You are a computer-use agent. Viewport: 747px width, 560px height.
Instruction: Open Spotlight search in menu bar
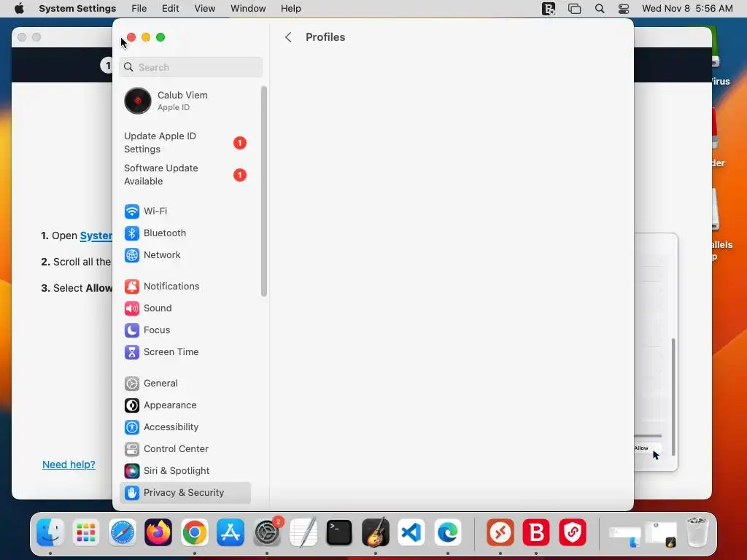tap(600, 9)
